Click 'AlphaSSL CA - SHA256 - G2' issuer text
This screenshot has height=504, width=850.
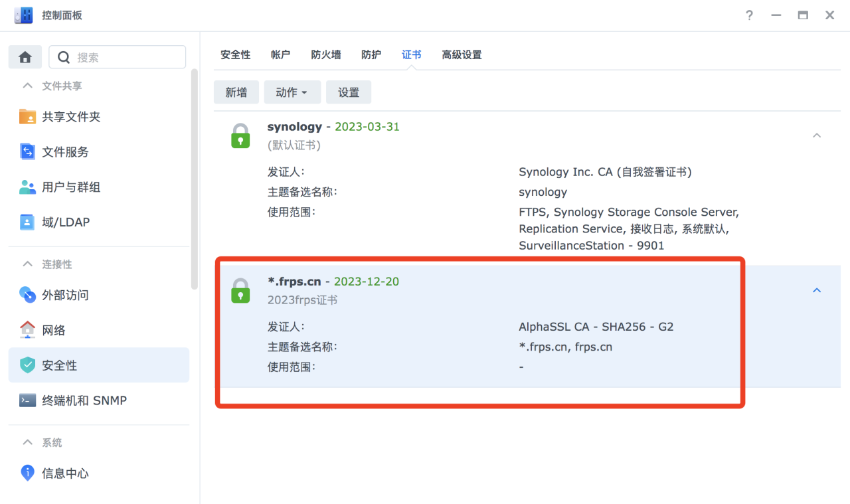(596, 327)
